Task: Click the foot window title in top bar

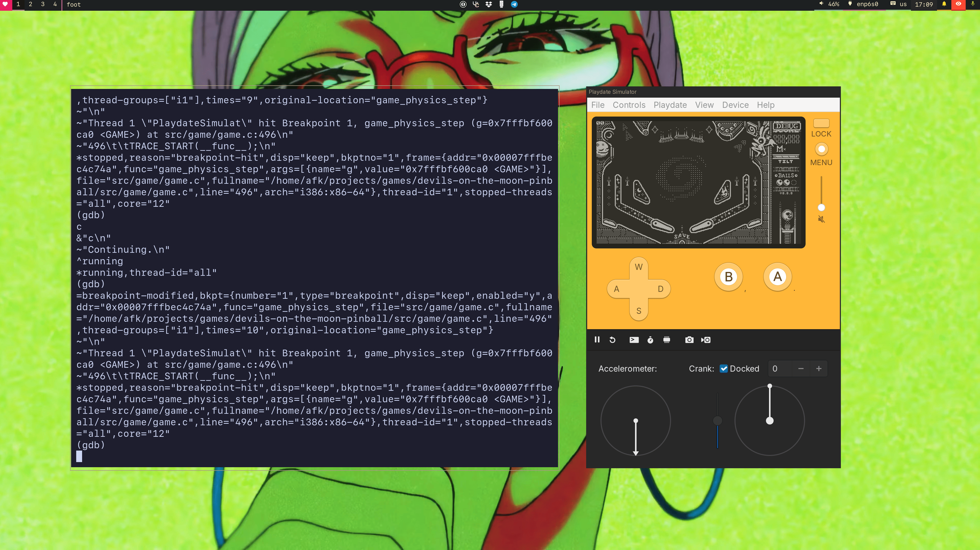Action: pyautogui.click(x=73, y=4)
